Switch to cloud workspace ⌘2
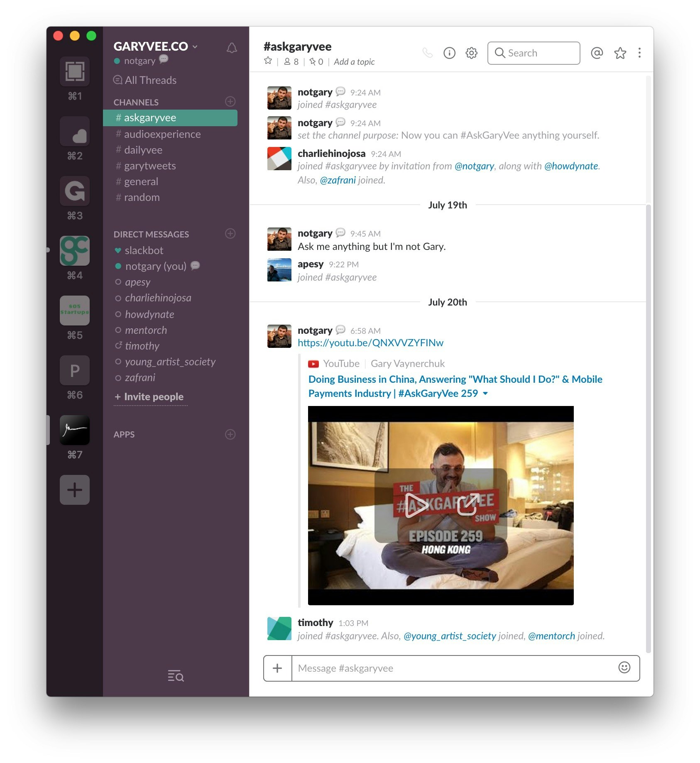The height and width of the screenshot is (763, 700). click(x=75, y=131)
